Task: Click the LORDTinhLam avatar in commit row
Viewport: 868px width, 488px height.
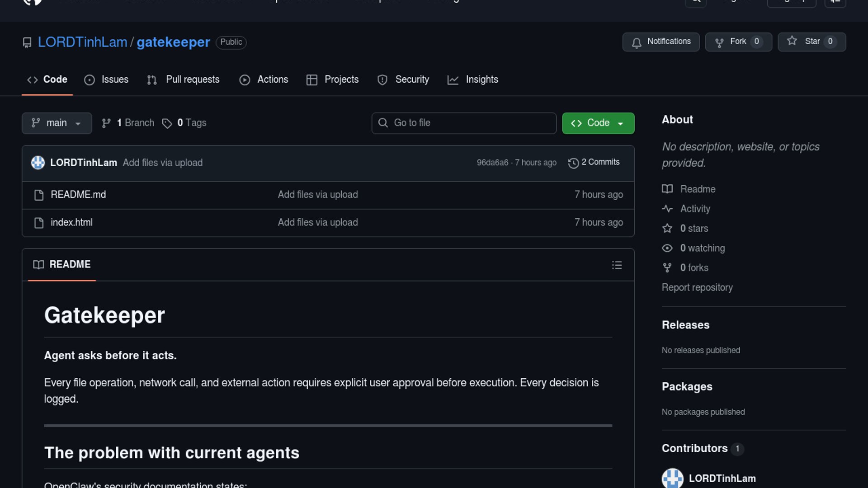Action: coord(38,163)
